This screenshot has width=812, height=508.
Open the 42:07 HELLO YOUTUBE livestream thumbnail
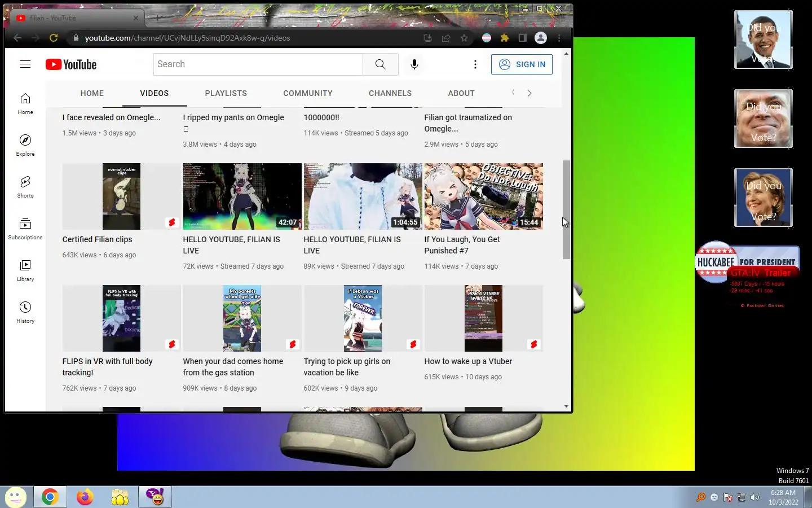pyautogui.click(x=242, y=196)
